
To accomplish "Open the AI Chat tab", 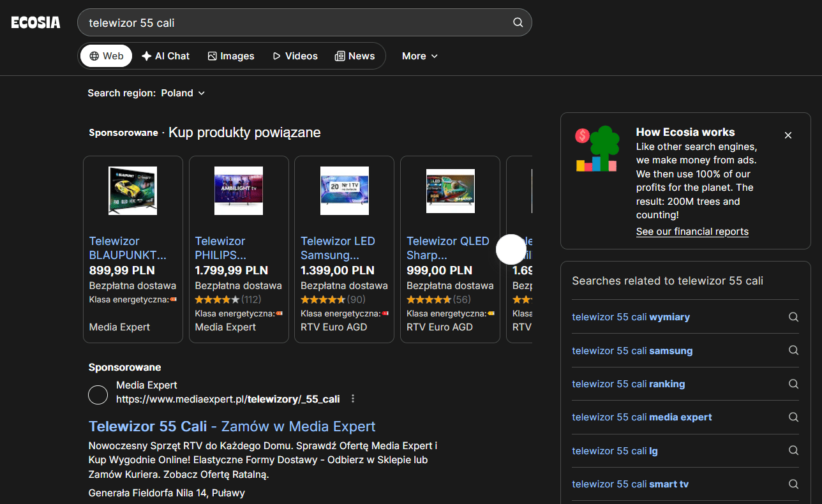I will point(166,56).
